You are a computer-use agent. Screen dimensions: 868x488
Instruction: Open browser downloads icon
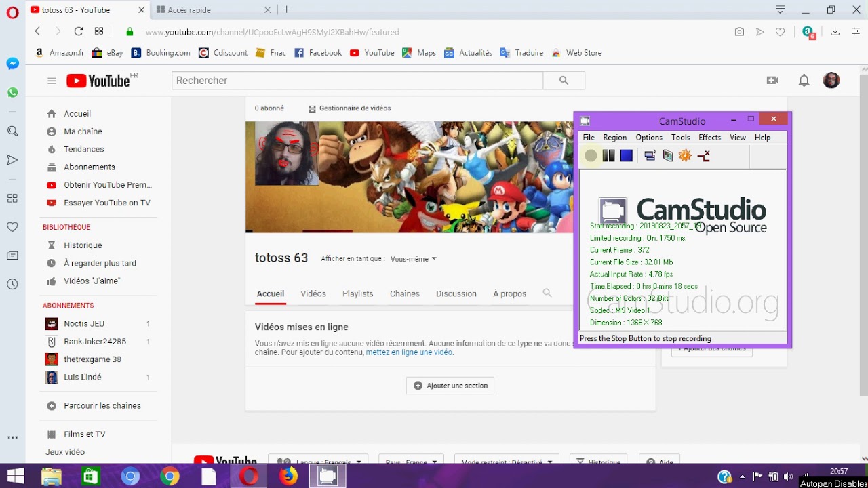pos(835,32)
